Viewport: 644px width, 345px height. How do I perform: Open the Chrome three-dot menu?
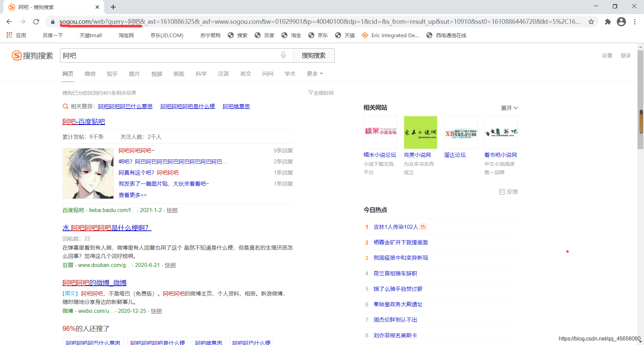635,22
